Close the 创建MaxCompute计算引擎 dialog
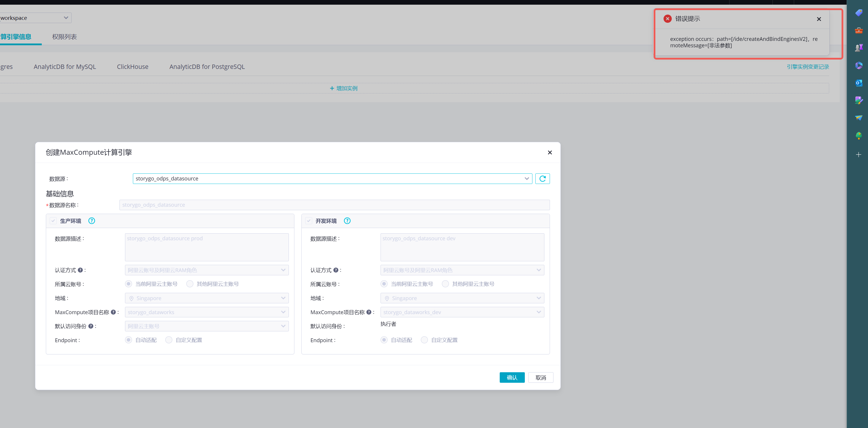Image resolution: width=868 pixels, height=428 pixels. pyautogui.click(x=550, y=153)
